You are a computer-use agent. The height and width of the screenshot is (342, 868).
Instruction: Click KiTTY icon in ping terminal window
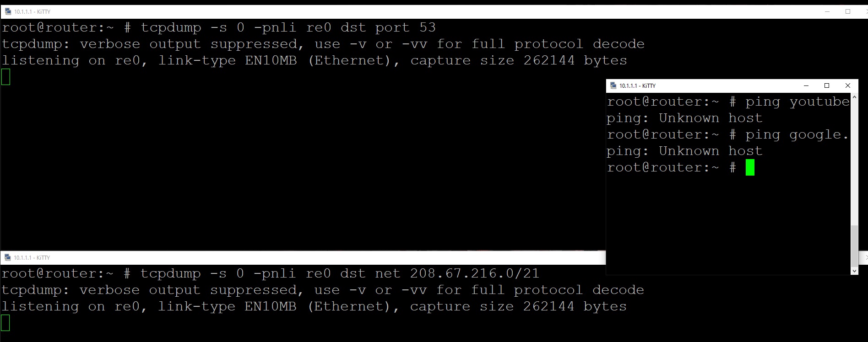613,85
